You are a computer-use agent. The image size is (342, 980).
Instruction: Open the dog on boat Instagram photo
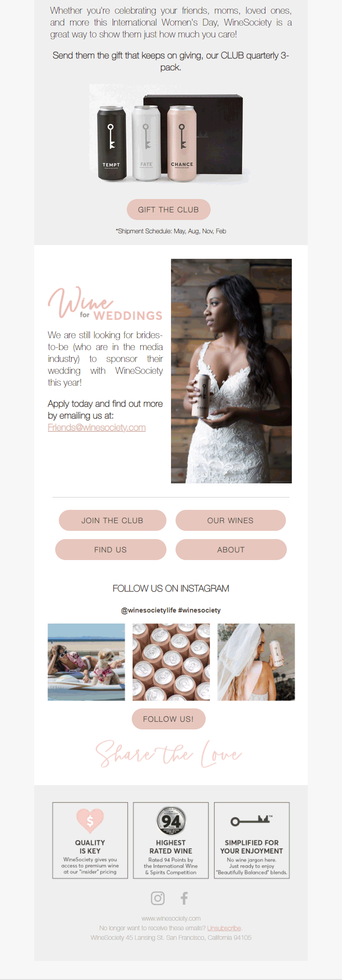[86, 662]
